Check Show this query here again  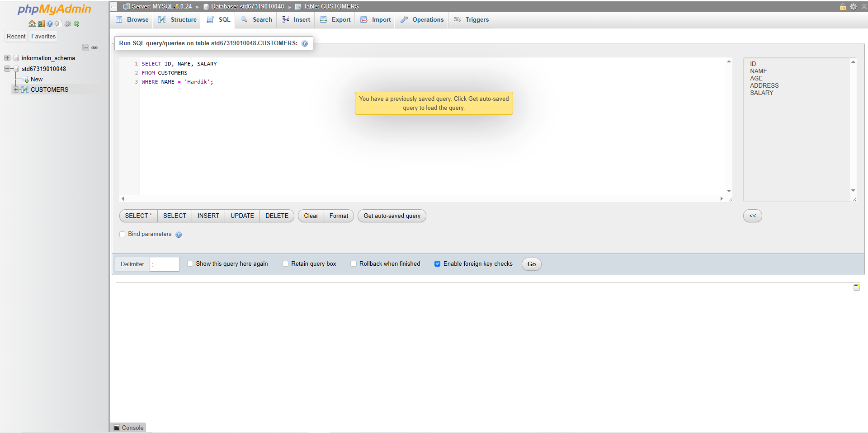[190, 264]
